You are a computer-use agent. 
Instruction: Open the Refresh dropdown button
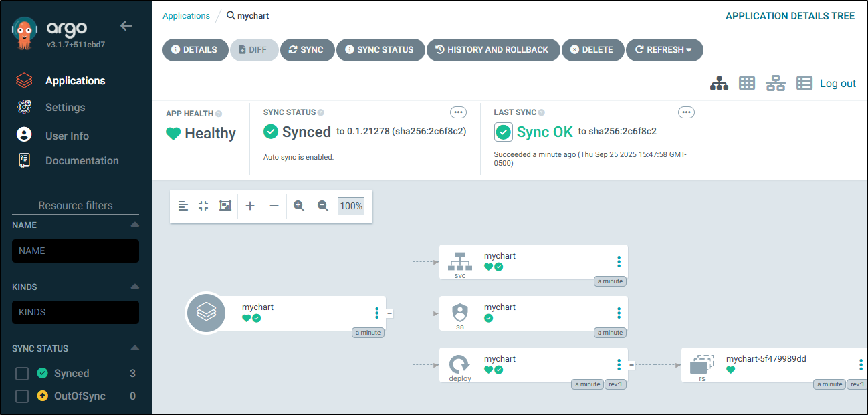pyautogui.click(x=664, y=50)
